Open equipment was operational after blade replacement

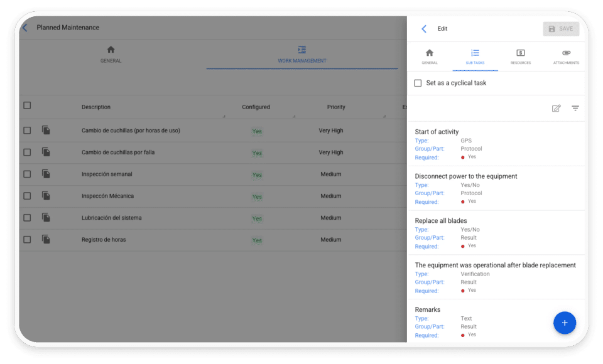(x=496, y=277)
